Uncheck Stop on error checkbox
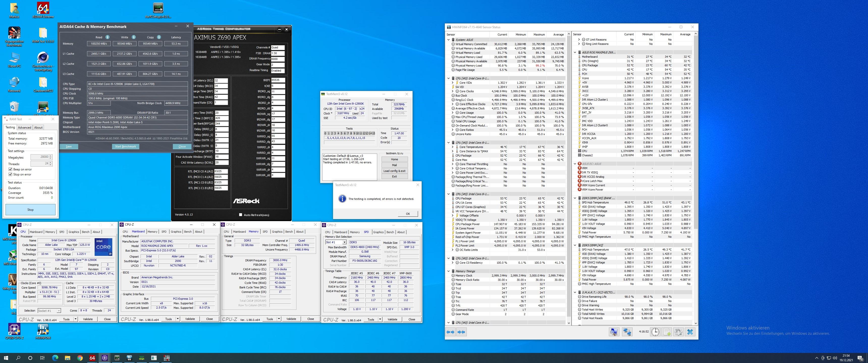The width and height of the screenshot is (868, 363). pos(10,174)
